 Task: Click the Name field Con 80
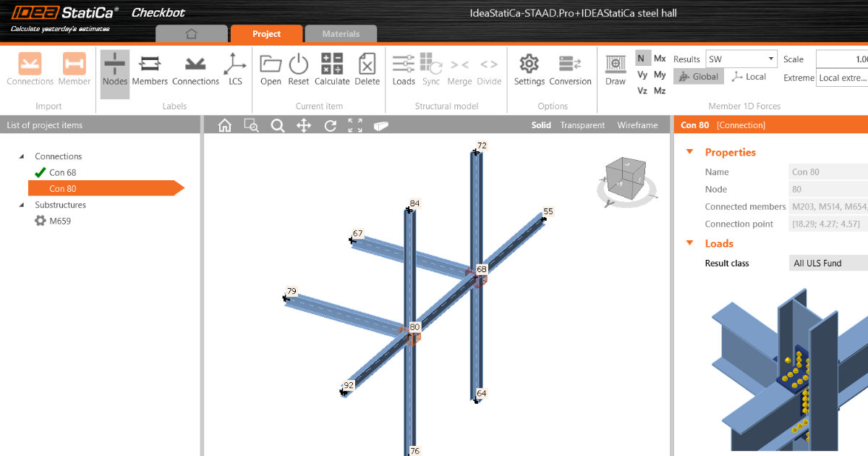pos(828,172)
